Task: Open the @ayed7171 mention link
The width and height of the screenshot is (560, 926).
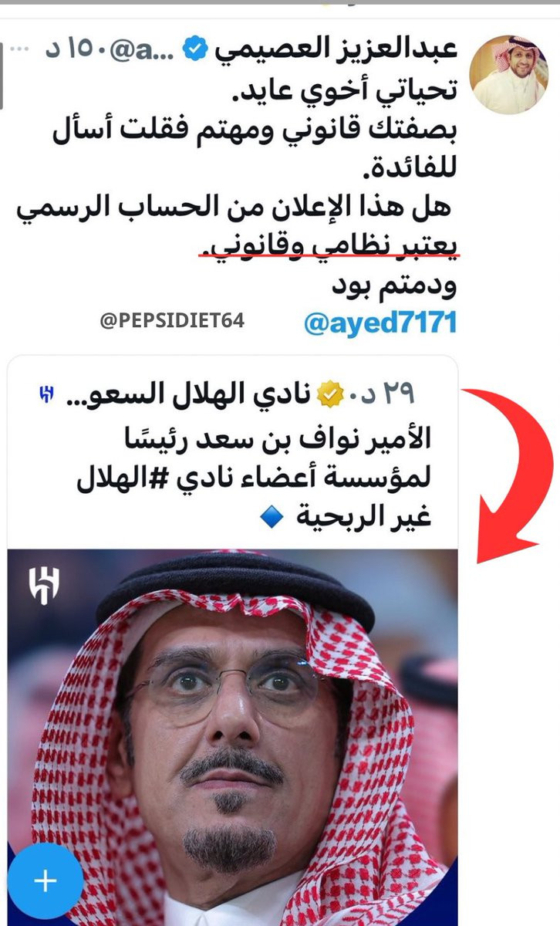Action: (x=380, y=322)
